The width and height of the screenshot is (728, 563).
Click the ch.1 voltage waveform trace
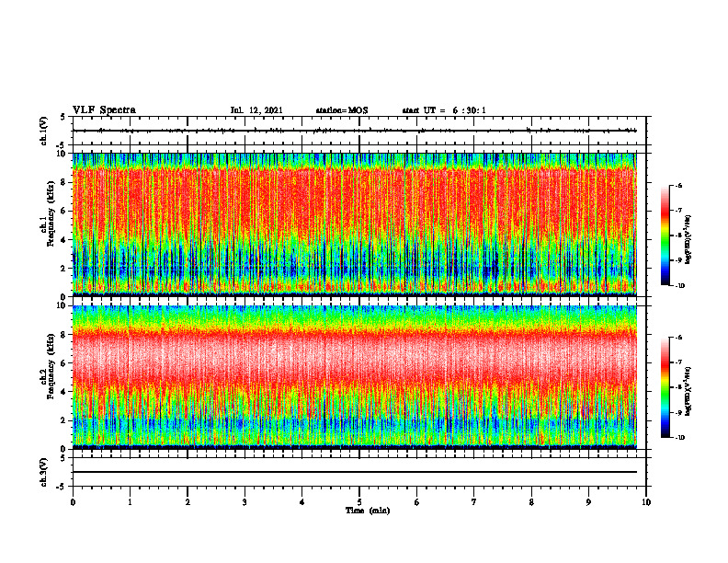pyautogui.click(x=355, y=131)
